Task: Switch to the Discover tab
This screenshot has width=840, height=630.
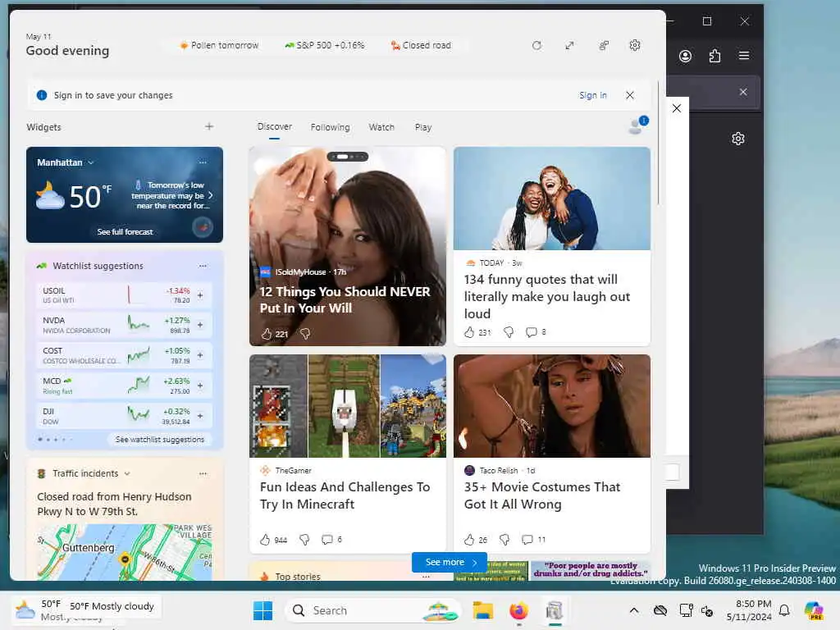Action: click(x=274, y=127)
